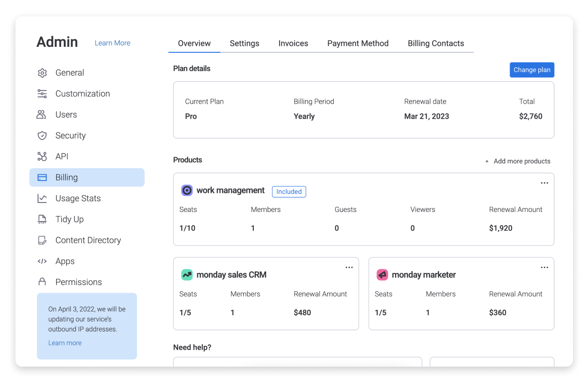
Task: Click the monday marketer title
Action: [x=424, y=275]
